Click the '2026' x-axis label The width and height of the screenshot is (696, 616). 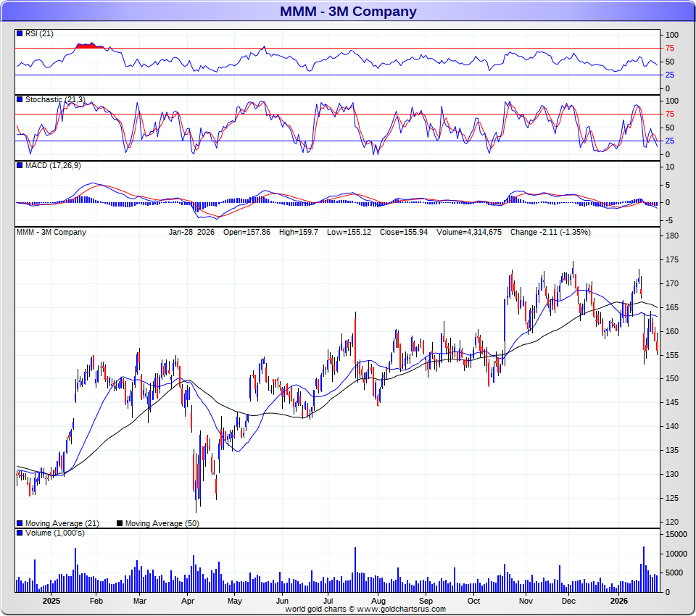618,601
